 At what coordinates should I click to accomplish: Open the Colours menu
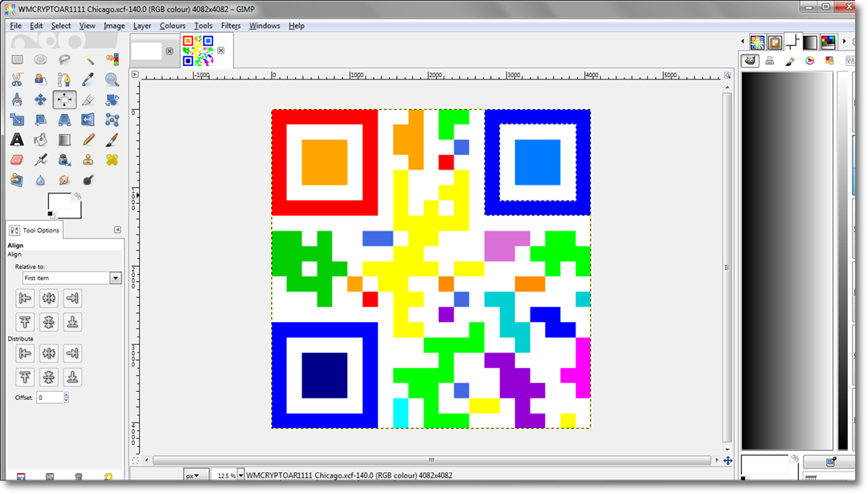(173, 26)
